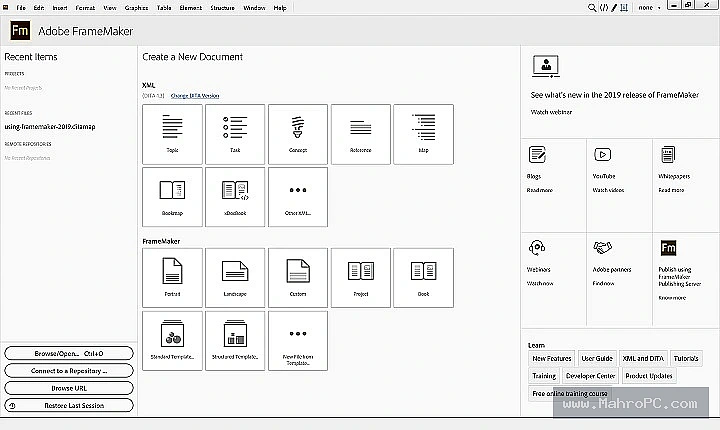720x430 pixels.
Task: Click the Watch webinar link
Action: tap(551, 112)
